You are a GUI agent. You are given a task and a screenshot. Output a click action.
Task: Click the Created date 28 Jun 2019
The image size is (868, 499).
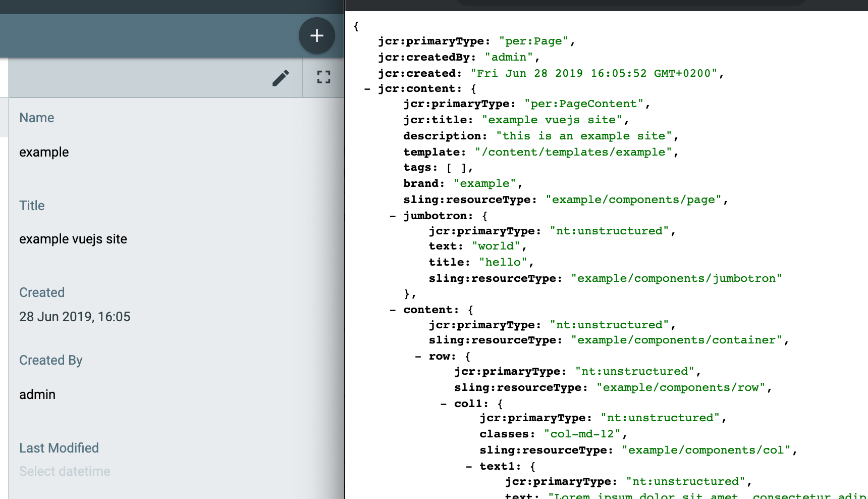75,317
